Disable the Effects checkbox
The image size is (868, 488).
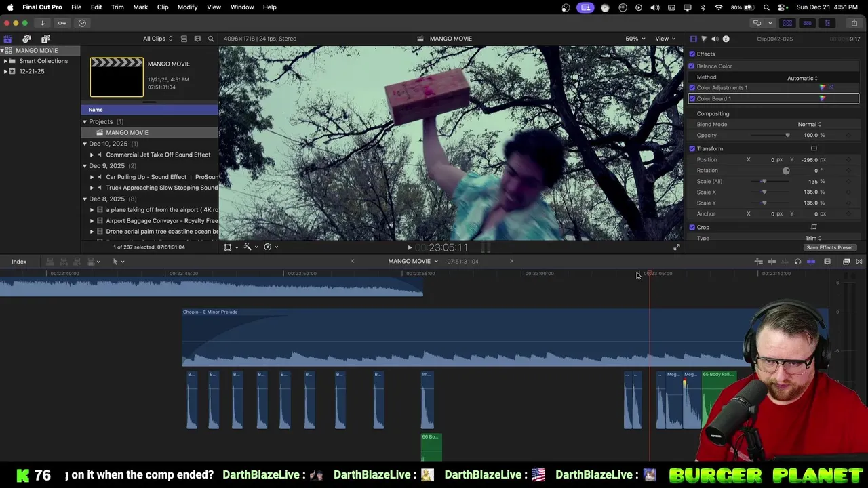692,54
